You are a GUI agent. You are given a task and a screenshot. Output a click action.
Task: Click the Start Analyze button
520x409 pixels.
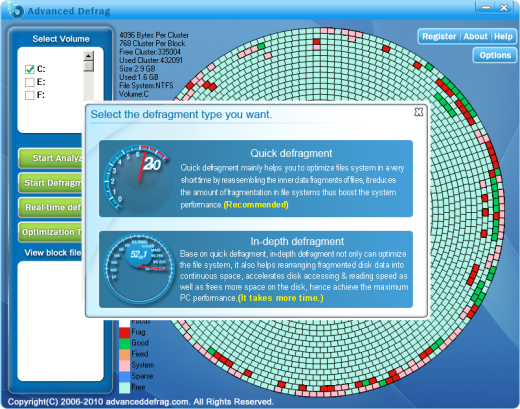click(x=51, y=158)
